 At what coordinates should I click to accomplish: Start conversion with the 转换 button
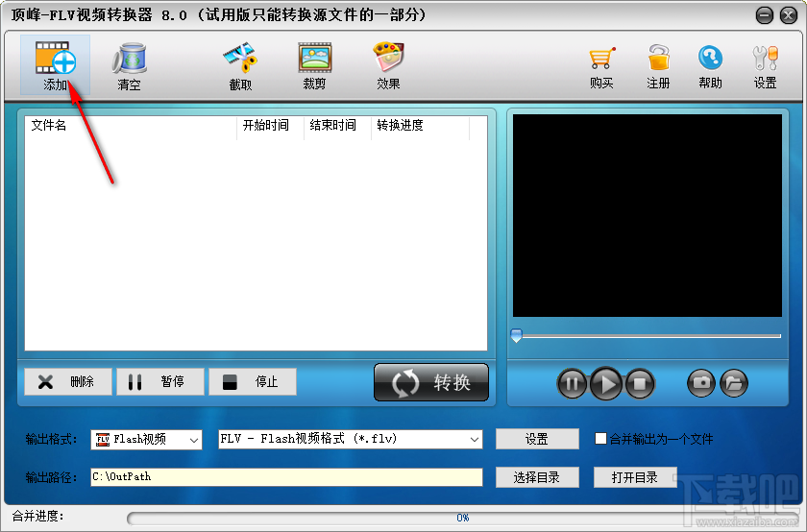tap(431, 382)
